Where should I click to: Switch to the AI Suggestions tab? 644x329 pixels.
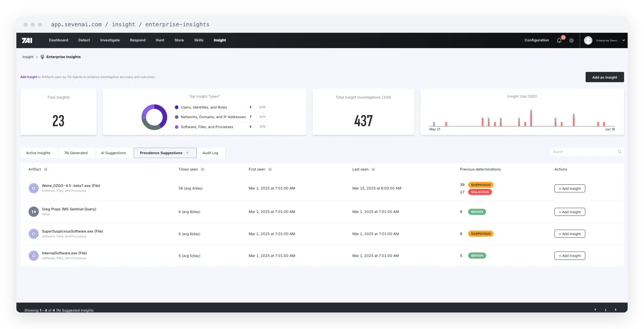click(113, 153)
